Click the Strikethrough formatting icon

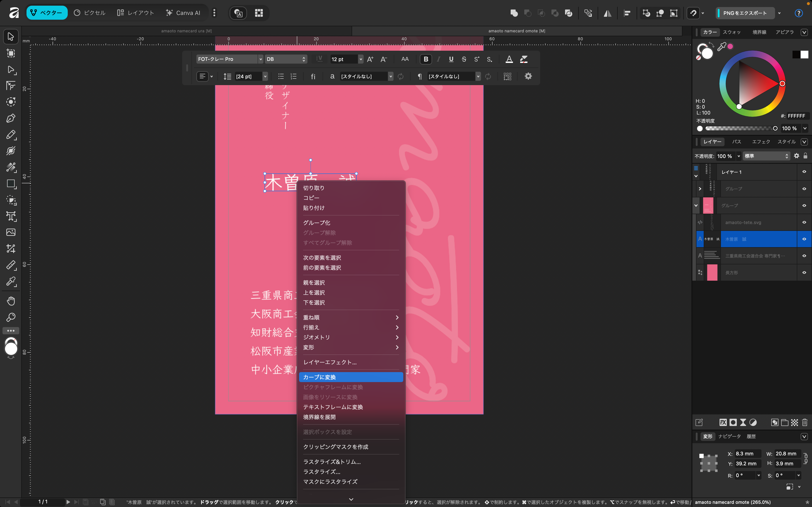464,59
